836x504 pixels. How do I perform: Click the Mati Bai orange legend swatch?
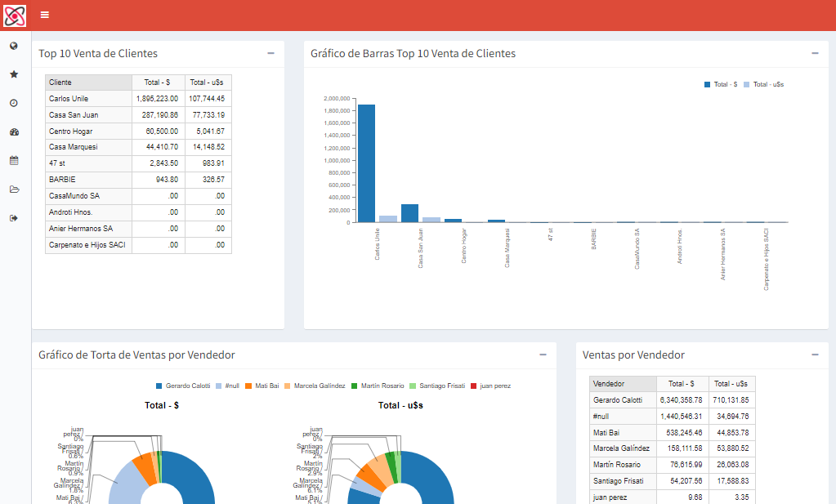point(248,386)
